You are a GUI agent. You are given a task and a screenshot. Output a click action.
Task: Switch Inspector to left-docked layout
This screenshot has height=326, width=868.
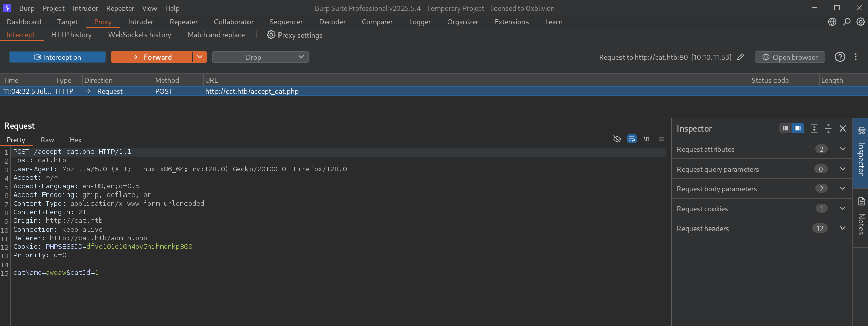(x=785, y=128)
